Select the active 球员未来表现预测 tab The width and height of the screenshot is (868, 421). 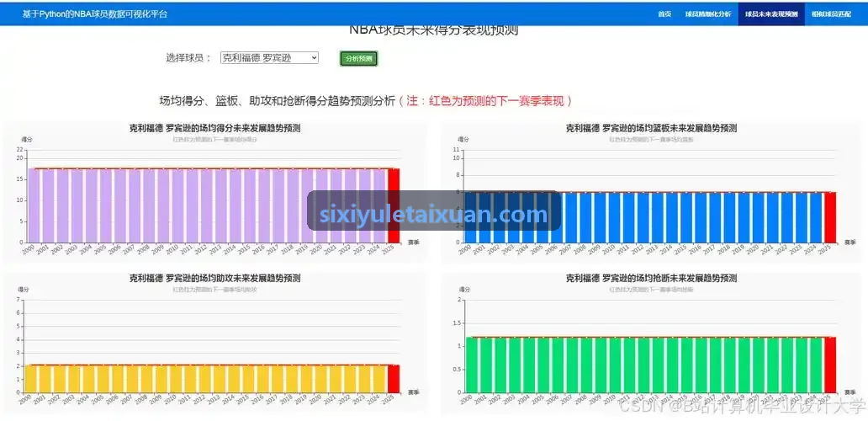(x=771, y=13)
